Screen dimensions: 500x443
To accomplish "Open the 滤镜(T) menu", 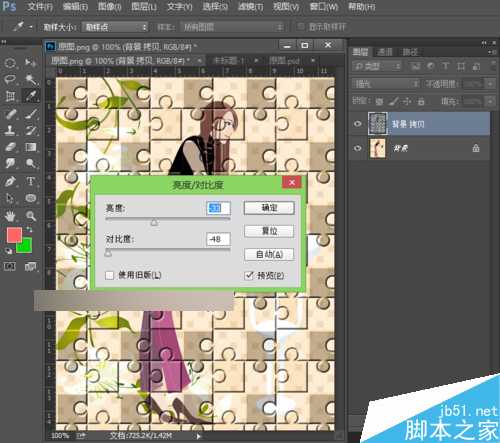I will click(251, 7).
